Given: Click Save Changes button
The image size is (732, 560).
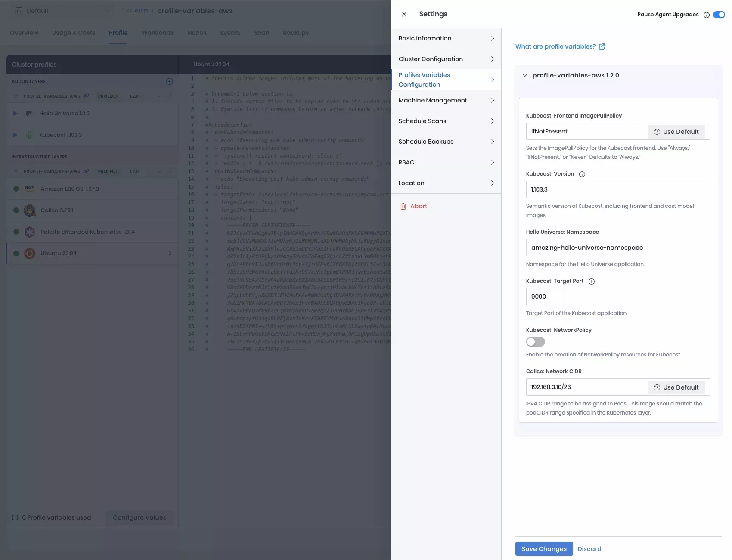Looking at the screenshot, I should (x=544, y=549).
